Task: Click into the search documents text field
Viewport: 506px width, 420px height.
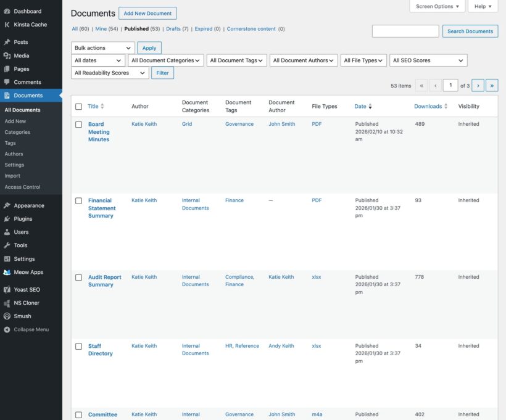Action: point(405,31)
